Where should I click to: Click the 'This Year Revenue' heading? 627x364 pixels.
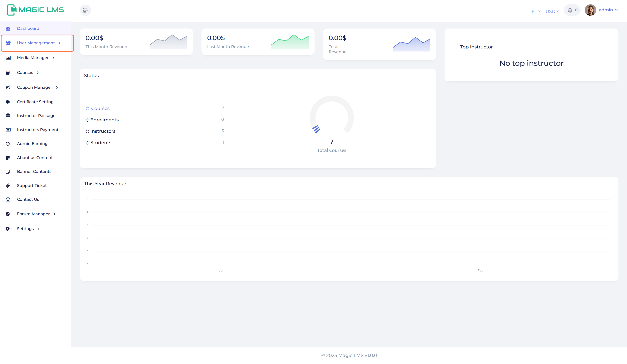pos(105,184)
